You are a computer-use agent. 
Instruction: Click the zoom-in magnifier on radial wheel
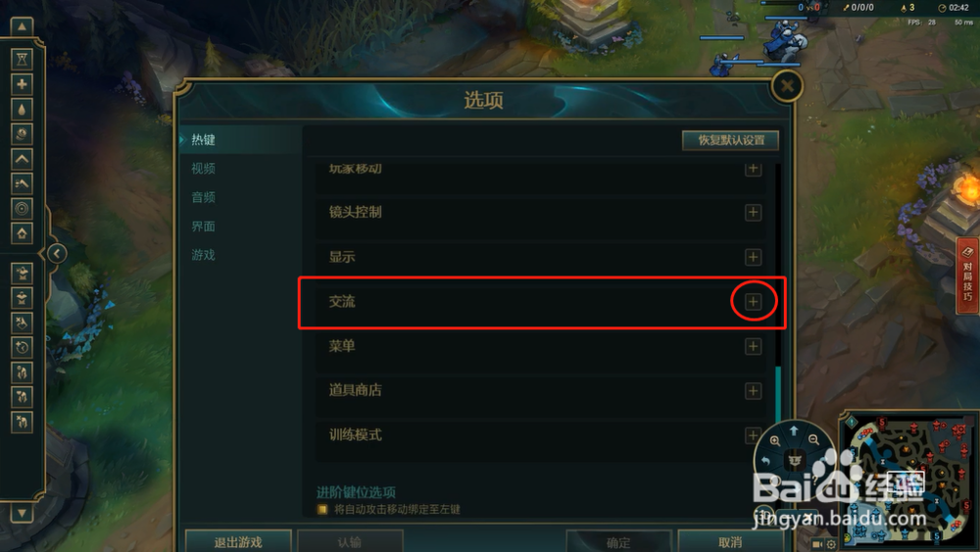[775, 440]
